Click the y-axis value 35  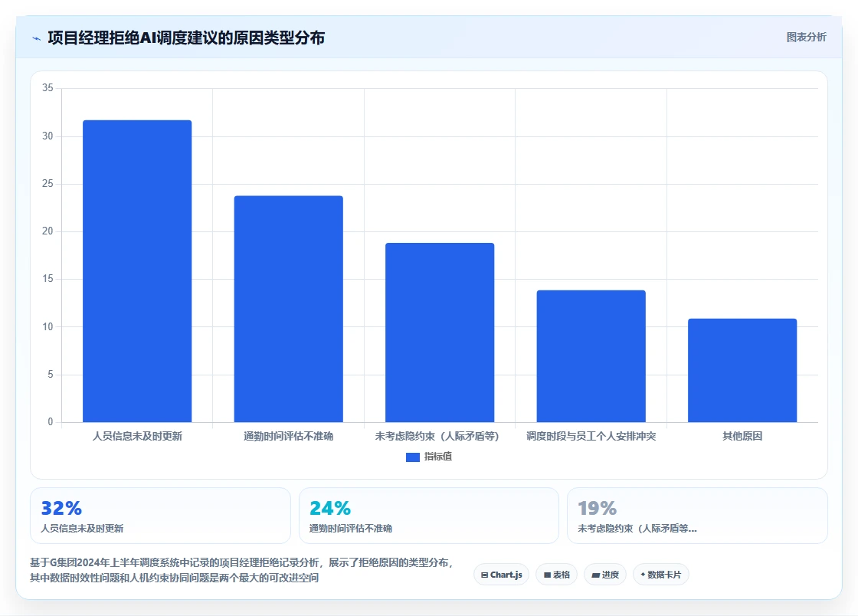point(47,88)
